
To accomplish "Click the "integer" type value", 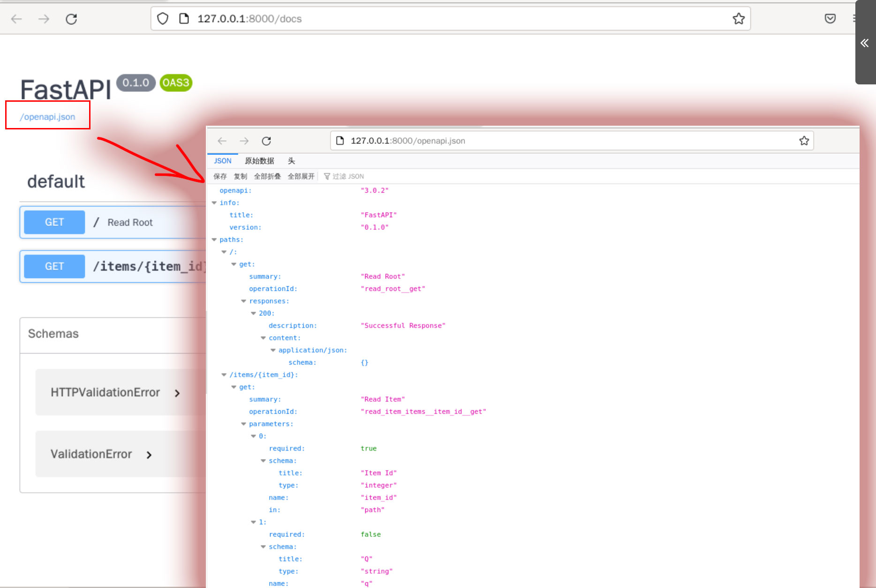I will [x=378, y=485].
